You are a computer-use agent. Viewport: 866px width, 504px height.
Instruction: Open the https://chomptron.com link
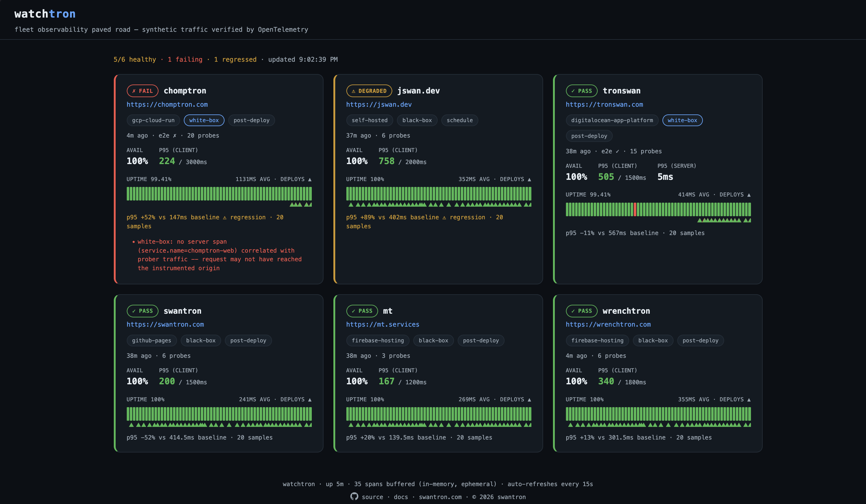(167, 105)
